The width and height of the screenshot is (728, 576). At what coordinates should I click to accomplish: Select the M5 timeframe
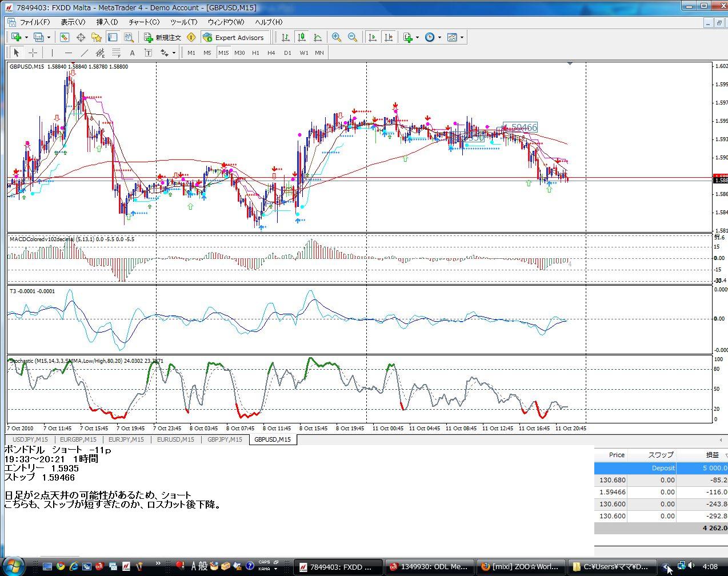click(207, 53)
